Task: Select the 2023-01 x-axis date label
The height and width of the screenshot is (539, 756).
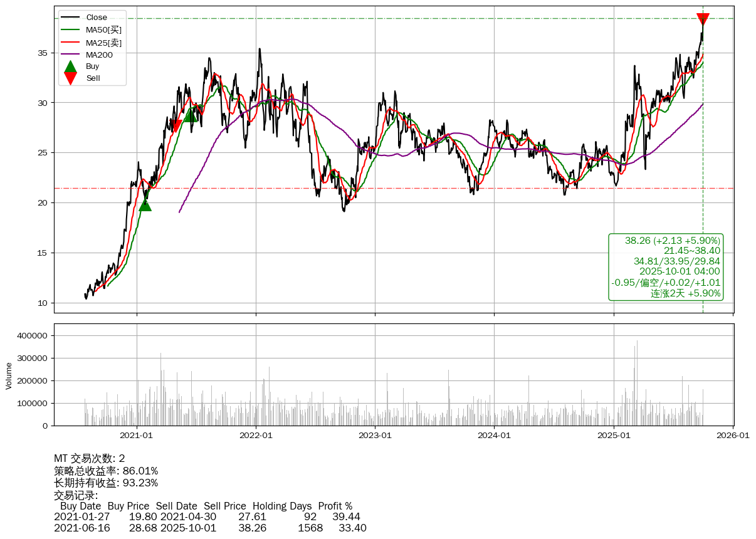Action: (375, 435)
